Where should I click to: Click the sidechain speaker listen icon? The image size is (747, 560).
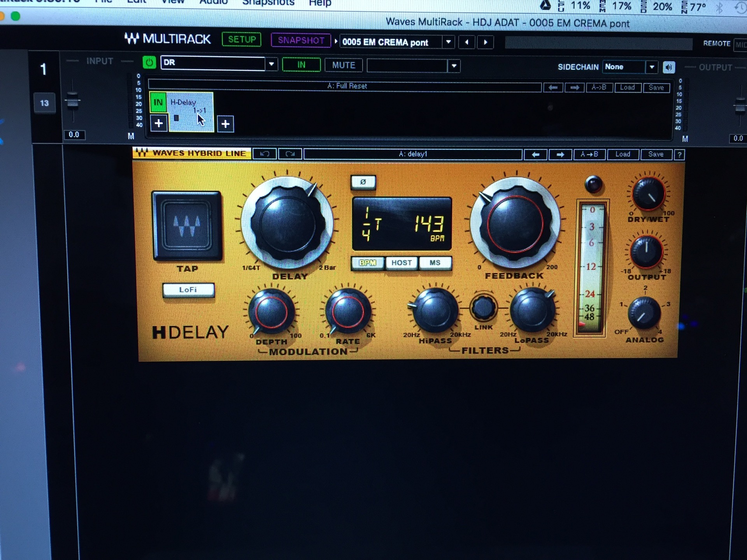668,67
